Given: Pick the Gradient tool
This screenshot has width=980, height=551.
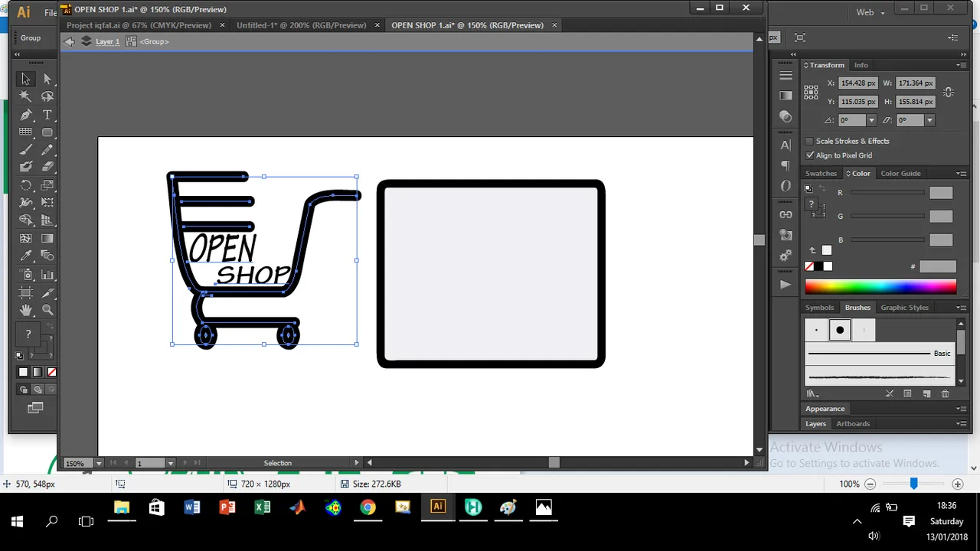Looking at the screenshot, I should (47, 239).
